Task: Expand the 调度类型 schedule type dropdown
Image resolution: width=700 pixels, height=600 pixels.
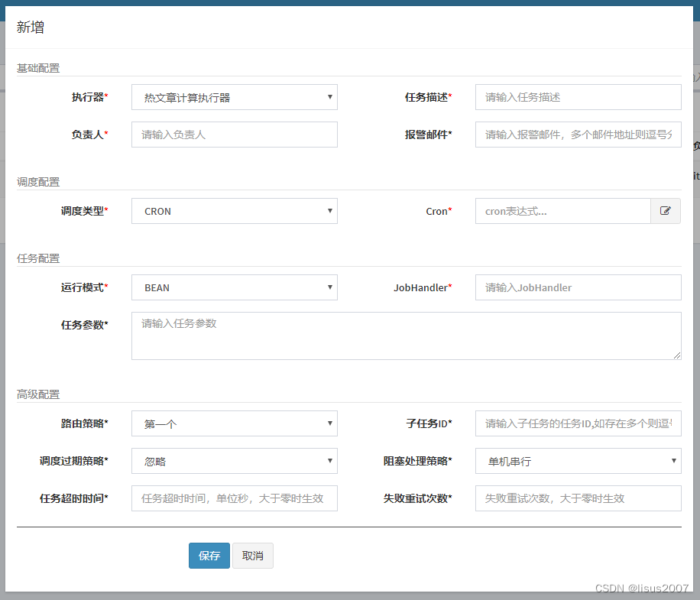Action: point(234,211)
